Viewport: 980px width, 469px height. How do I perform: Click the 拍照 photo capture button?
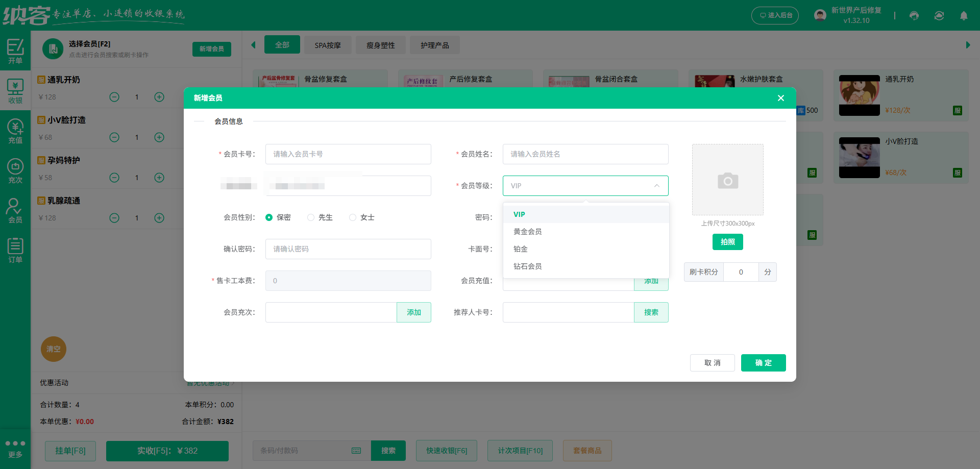[x=727, y=241]
